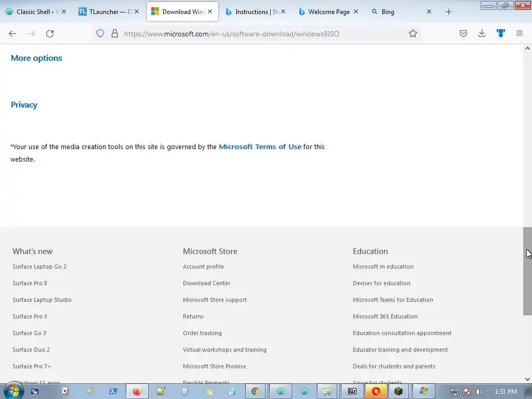Open the Account profile link
Screen dimensions: 532x399
203,267
